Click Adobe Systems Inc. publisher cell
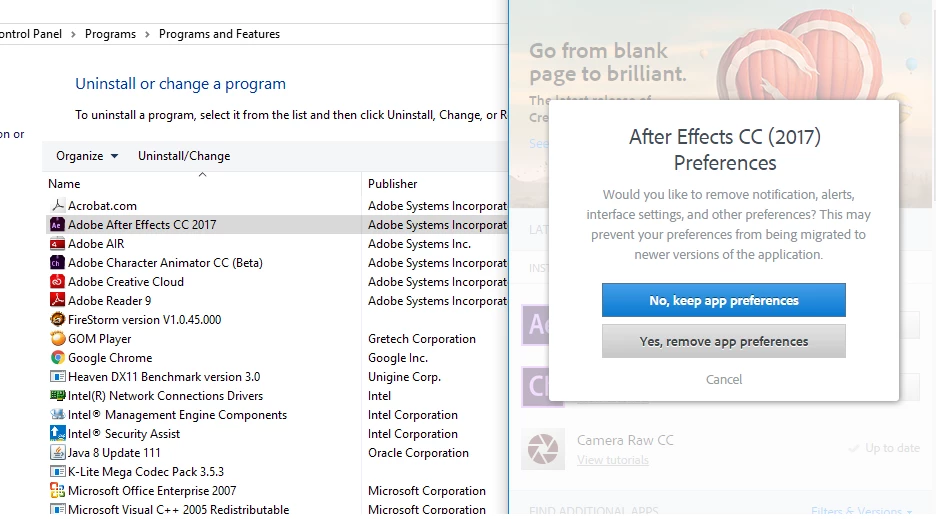936x519 pixels. click(x=419, y=244)
